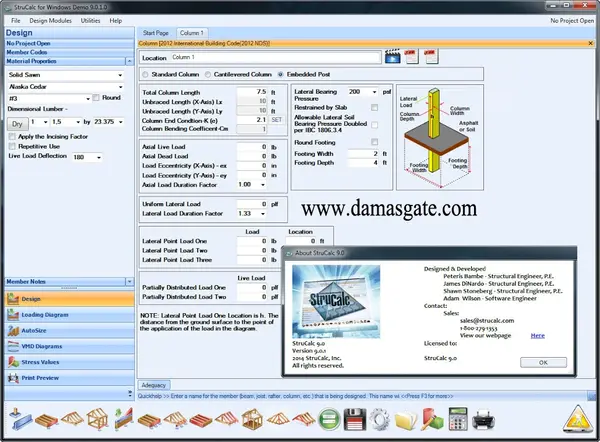Click the PDF icon adjacent to the clapperboard icon
The image size is (600, 442).
tap(412, 56)
